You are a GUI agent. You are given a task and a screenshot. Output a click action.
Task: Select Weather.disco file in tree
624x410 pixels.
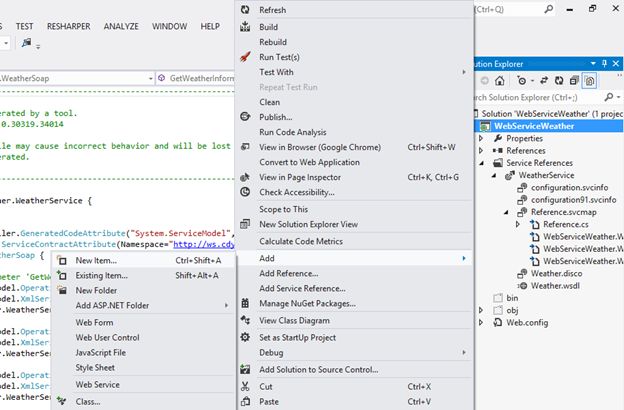556,273
